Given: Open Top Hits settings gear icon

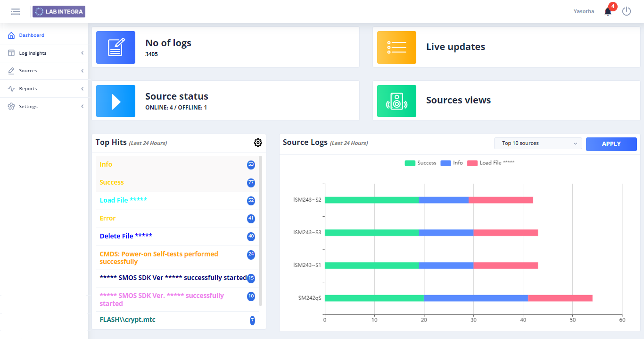Looking at the screenshot, I should (x=258, y=143).
